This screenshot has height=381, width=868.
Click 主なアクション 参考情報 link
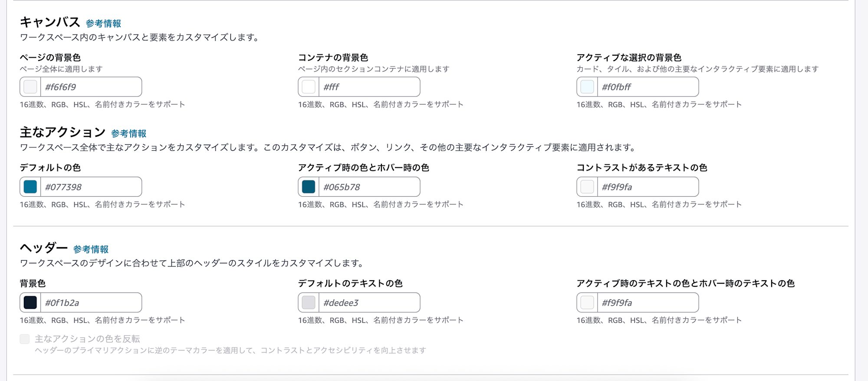[128, 133]
